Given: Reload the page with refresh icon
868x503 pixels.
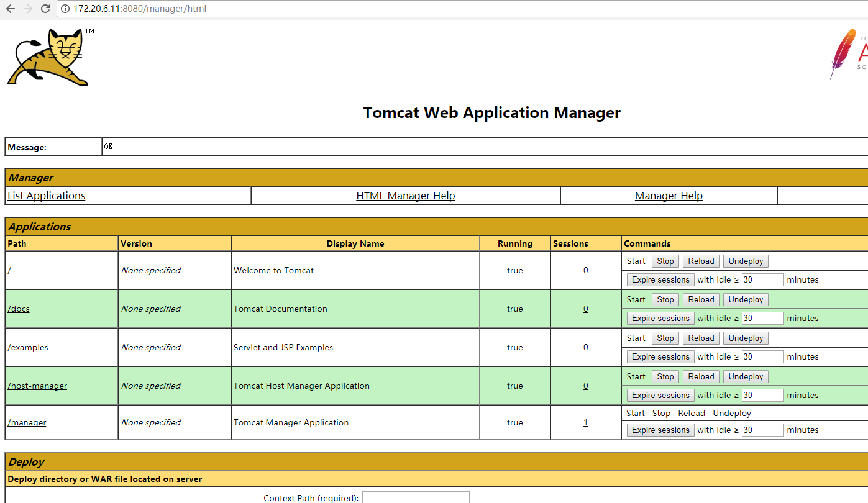Looking at the screenshot, I should [45, 9].
